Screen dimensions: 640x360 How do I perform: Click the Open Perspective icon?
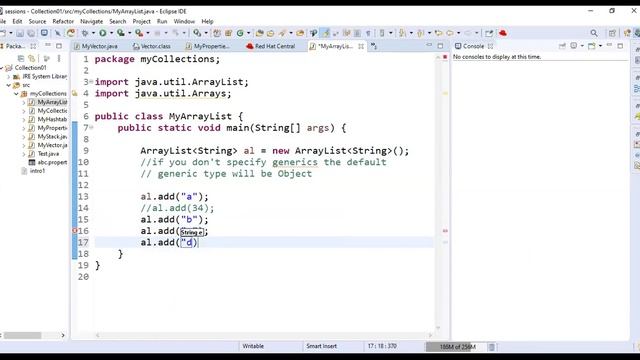tap(612, 33)
